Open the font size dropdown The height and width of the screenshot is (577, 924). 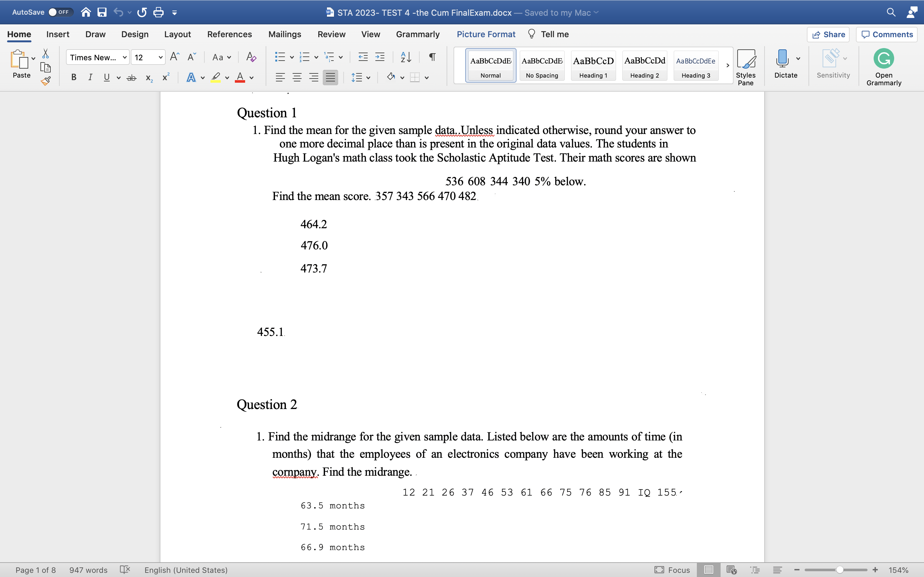pyautogui.click(x=160, y=57)
